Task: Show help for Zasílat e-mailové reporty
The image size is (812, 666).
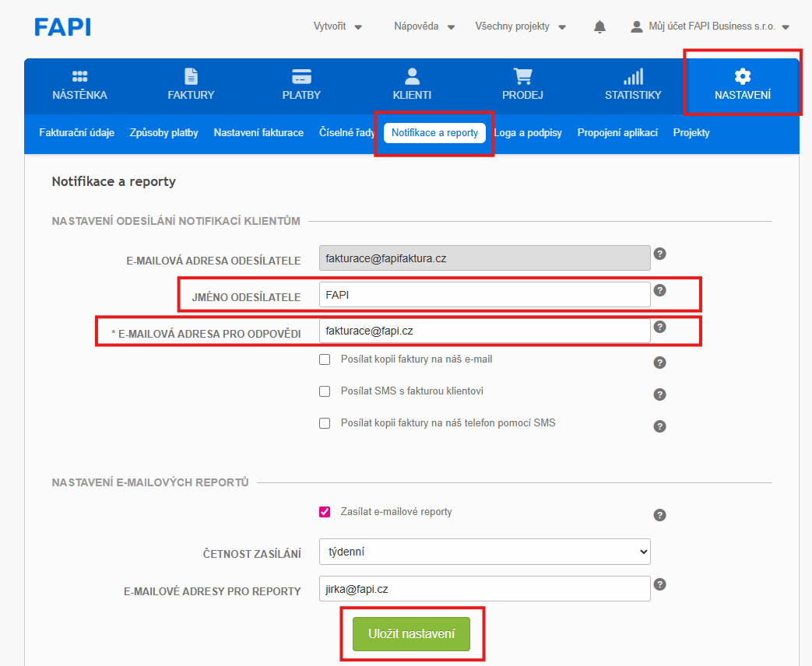Action: click(x=659, y=515)
